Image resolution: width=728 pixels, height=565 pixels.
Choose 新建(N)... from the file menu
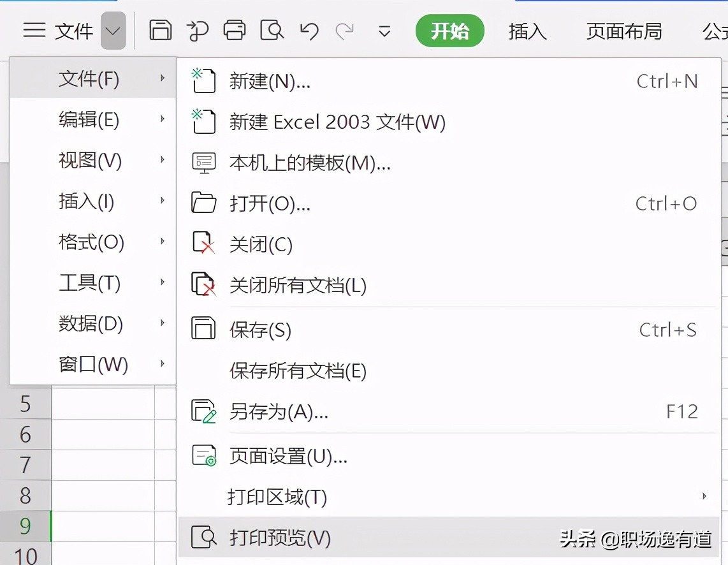(x=449, y=81)
